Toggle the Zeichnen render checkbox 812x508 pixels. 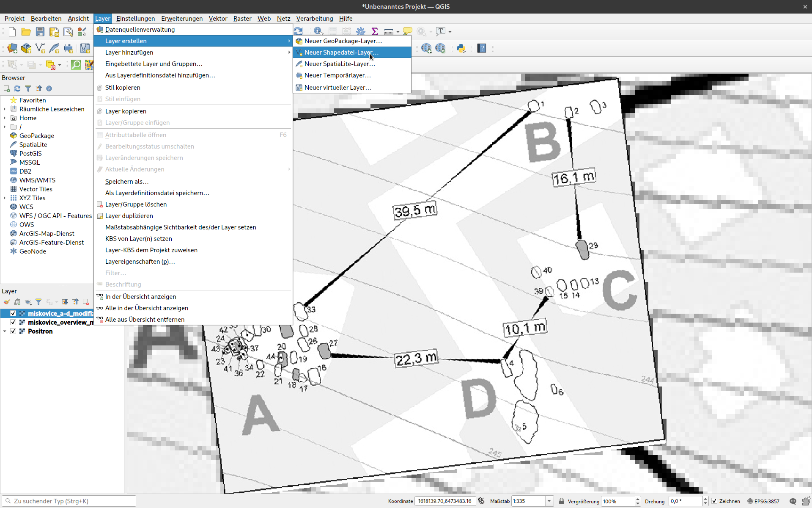[x=714, y=501]
